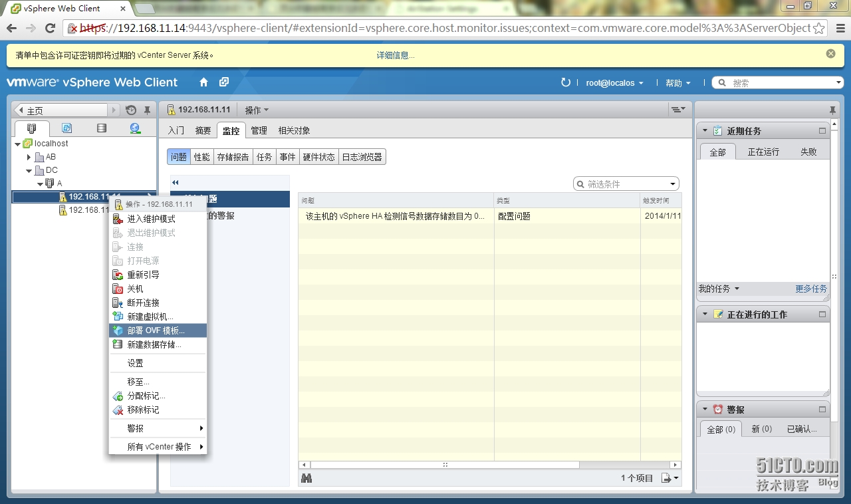Open the root@localos user dropdown
The height and width of the screenshot is (504, 851).
614,83
